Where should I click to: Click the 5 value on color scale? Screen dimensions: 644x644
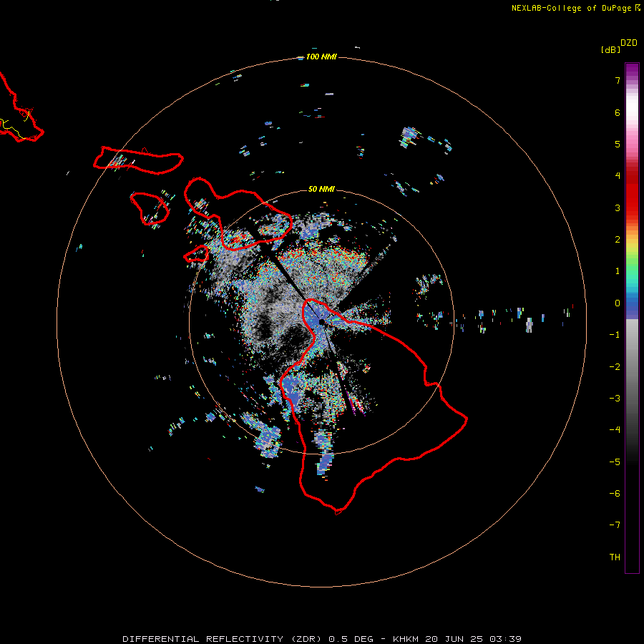pyautogui.click(x=618, y=144)
